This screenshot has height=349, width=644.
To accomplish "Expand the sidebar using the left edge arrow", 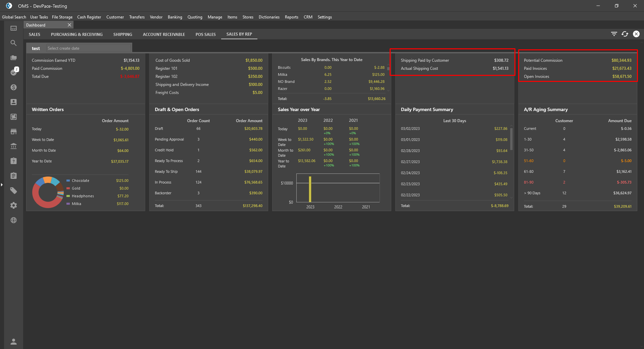I will coord(2,185).
